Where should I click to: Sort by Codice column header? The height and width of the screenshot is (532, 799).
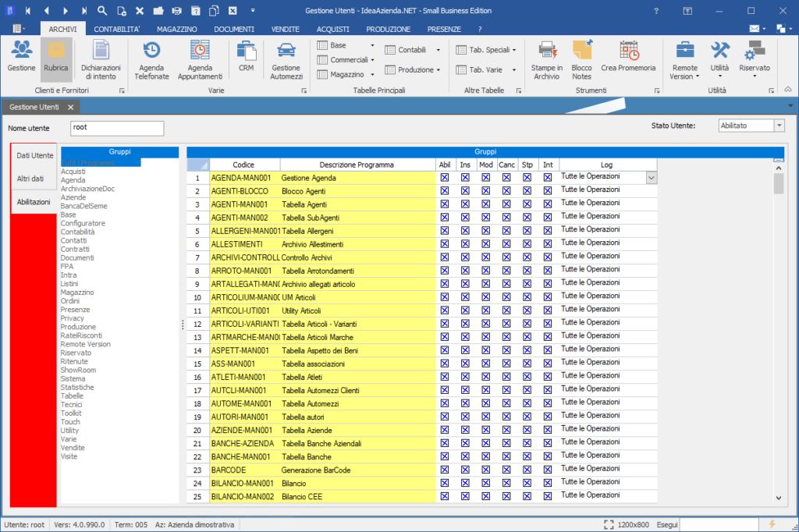click(243, 165)
